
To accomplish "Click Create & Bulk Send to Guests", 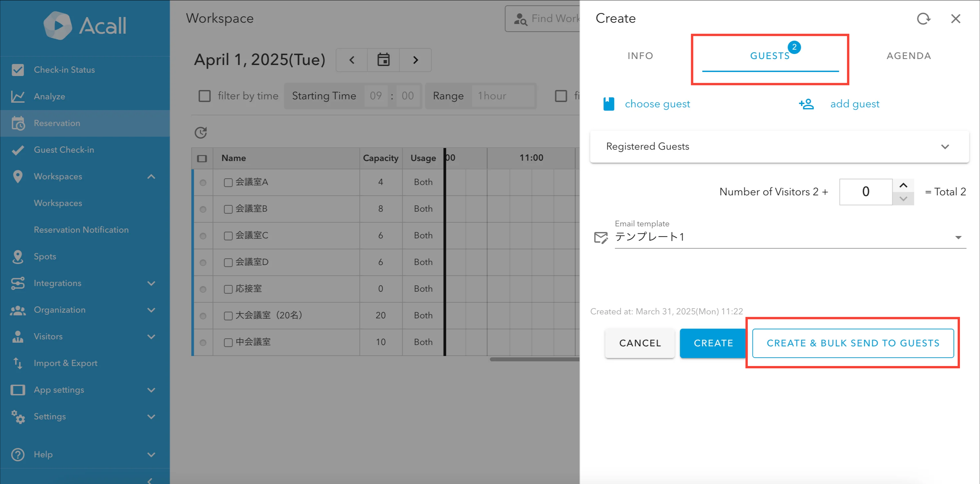I will 853,343.
